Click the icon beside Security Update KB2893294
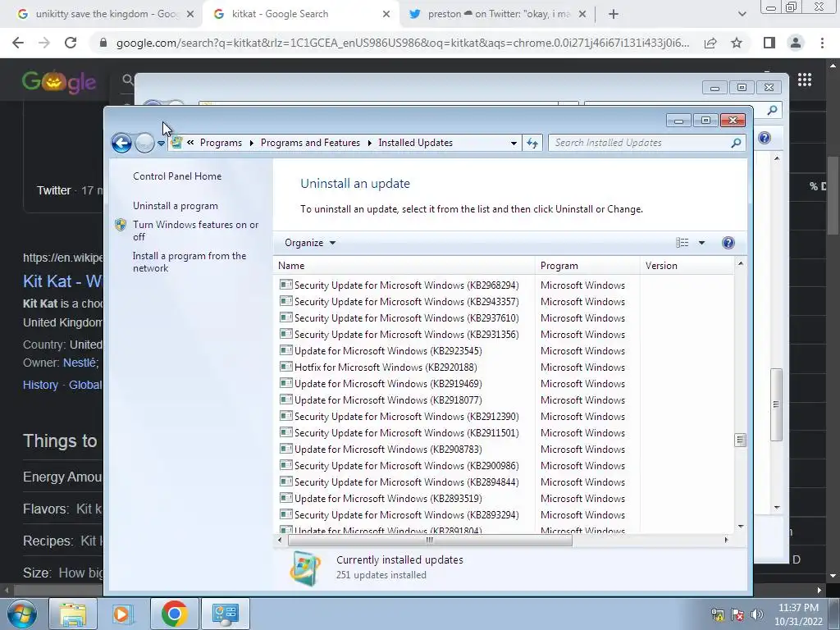 click(x=286, y=514)
